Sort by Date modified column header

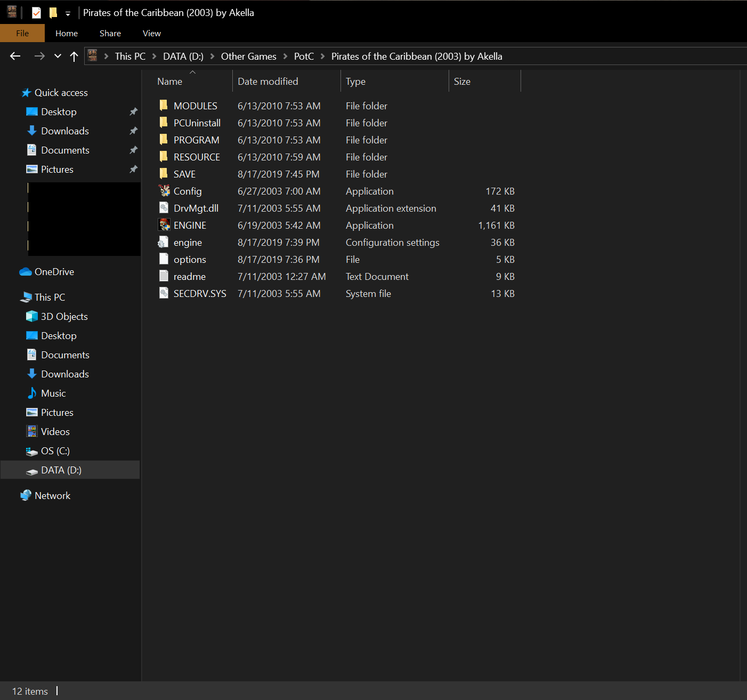(287, 81)
